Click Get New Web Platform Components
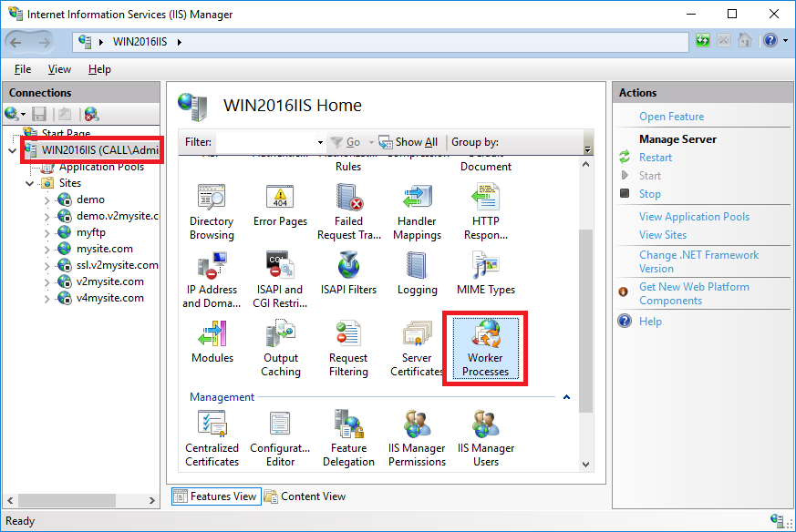This screenshot has width=796, height=532. (x=694, y=293)
